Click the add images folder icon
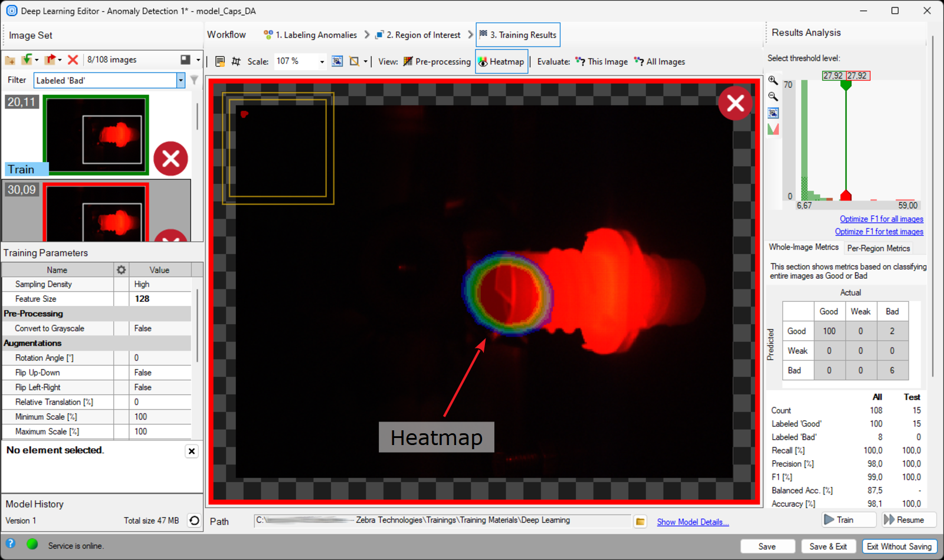Viewport: 944px width, 560px height. 10,60
